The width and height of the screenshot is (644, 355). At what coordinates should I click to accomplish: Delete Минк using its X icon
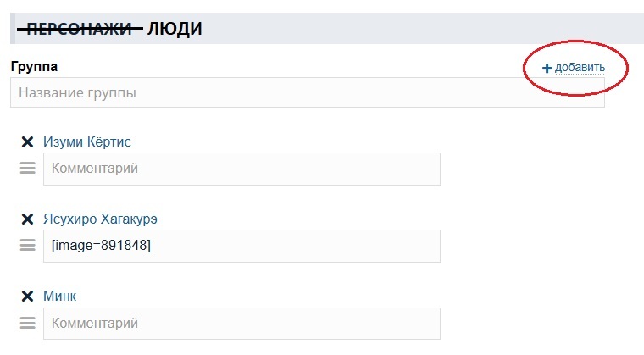(x=26, y=297)
